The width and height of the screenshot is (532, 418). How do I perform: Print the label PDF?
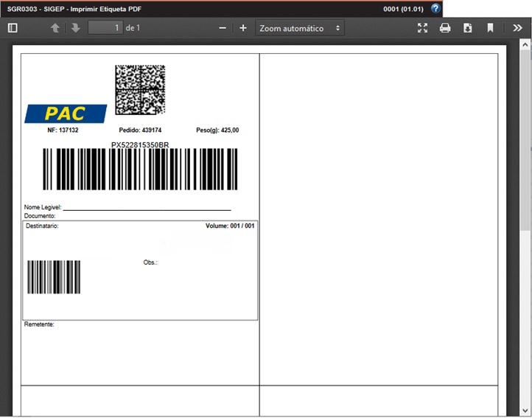445,28
